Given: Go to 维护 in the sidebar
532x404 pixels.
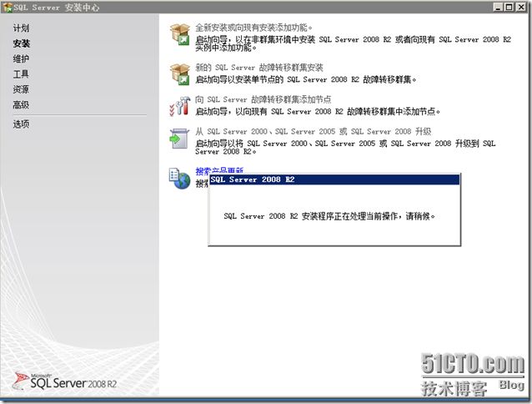Looking at the screenshot, I should (21, 58).
